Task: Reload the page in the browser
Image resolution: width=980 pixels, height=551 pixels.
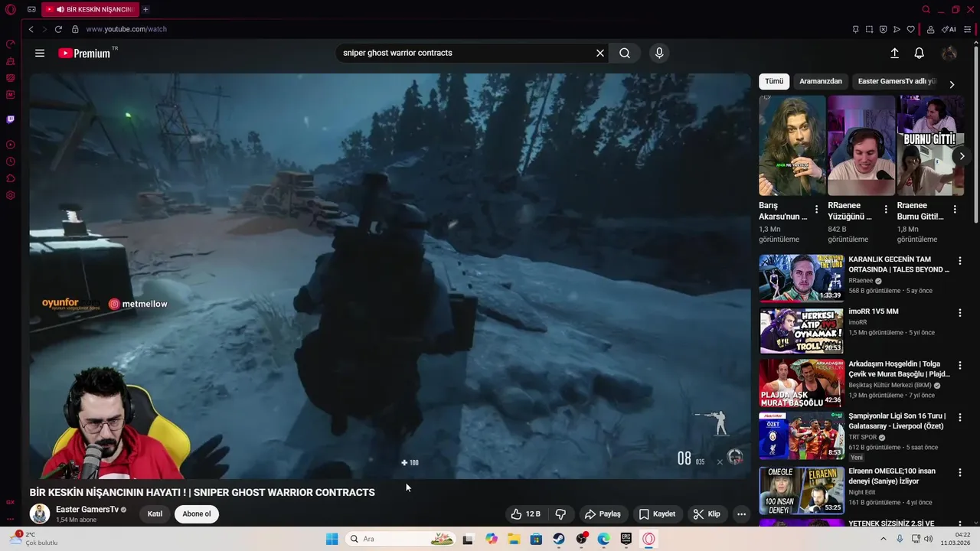Action: tap(58, 29)
